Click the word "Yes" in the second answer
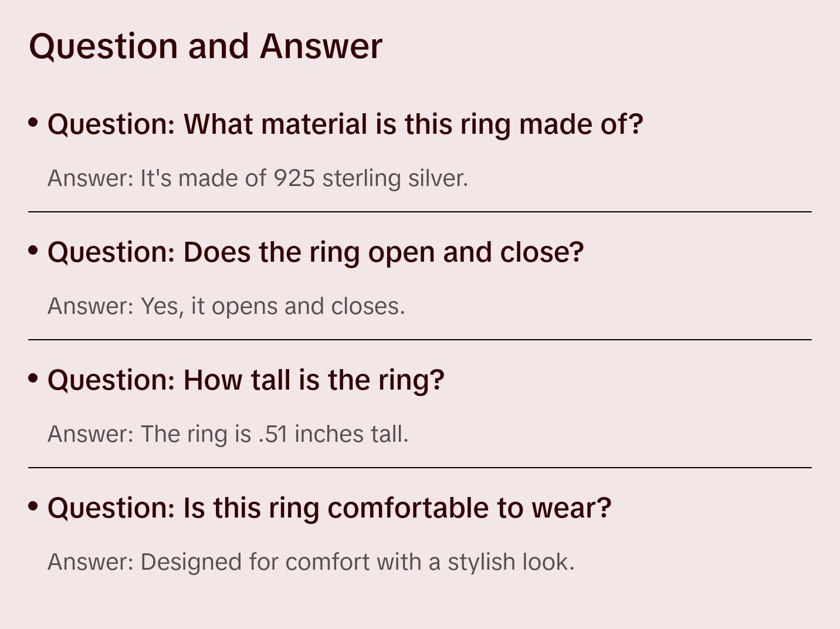Viewport: 840px width, 629px height. coord(159,306)
